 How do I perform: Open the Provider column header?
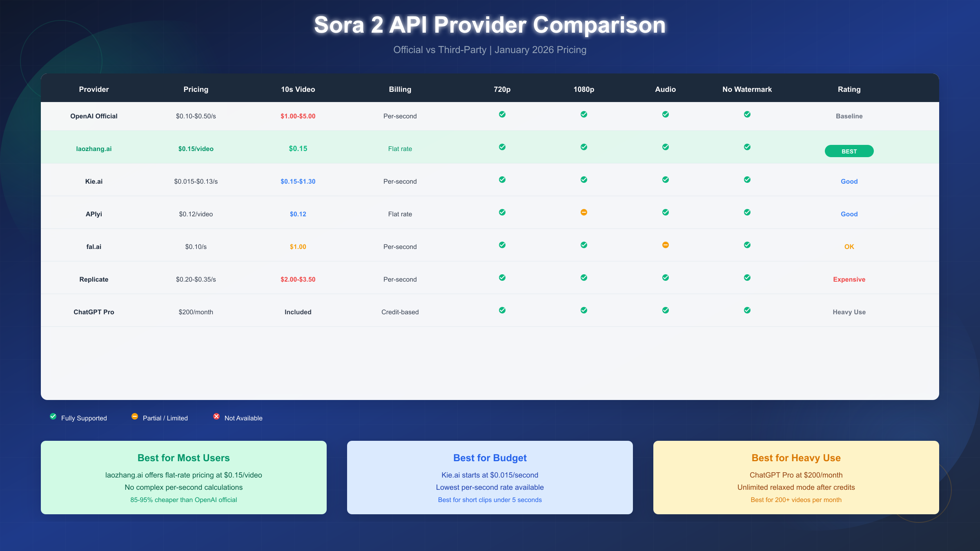point(94,89)
